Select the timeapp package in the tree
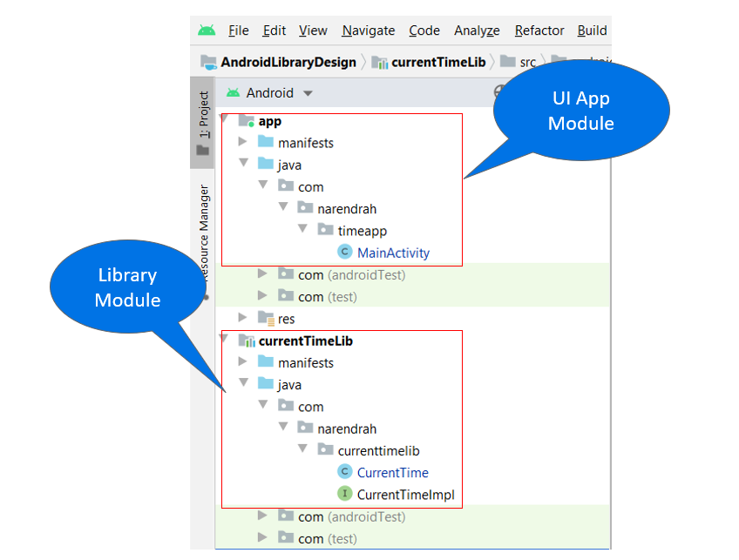Image resolution: width=739 pixels, height=560 pixels. point(362,230)
